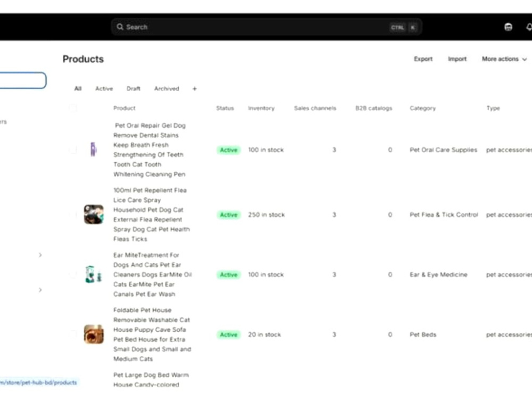The image size is (532, 399).
Task: Open the Ear Mite Treatment product thumbnail
Action: point(94,274)
